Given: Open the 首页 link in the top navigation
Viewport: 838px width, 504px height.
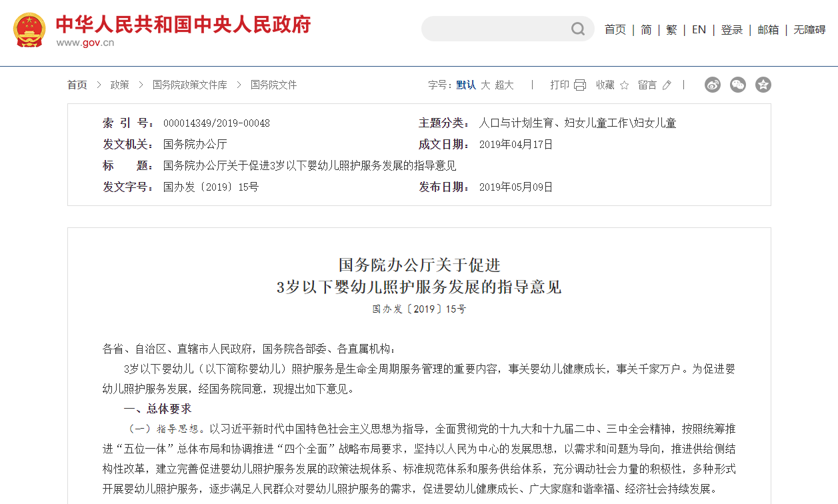Looking at the screenshot, I should 615,29.
